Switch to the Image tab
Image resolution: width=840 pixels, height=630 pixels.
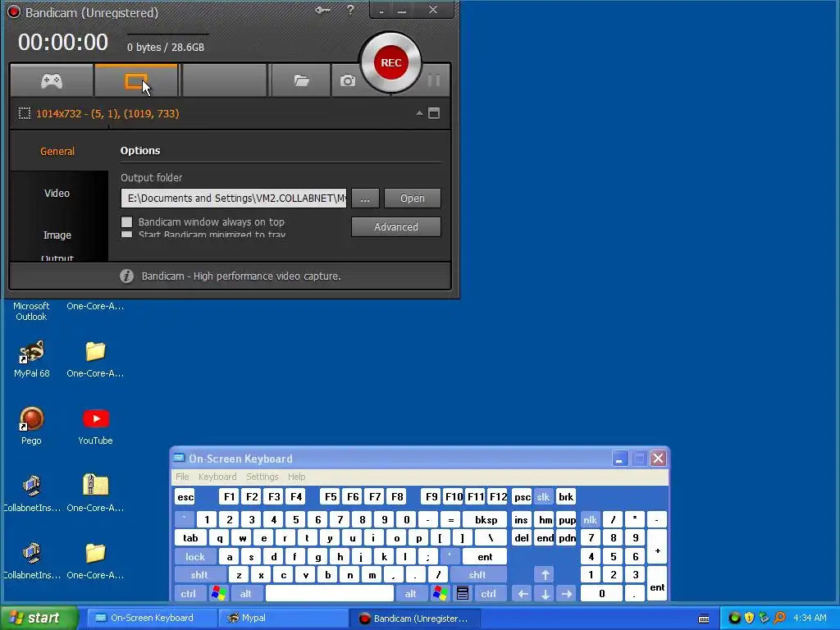(x=57, y=235)
